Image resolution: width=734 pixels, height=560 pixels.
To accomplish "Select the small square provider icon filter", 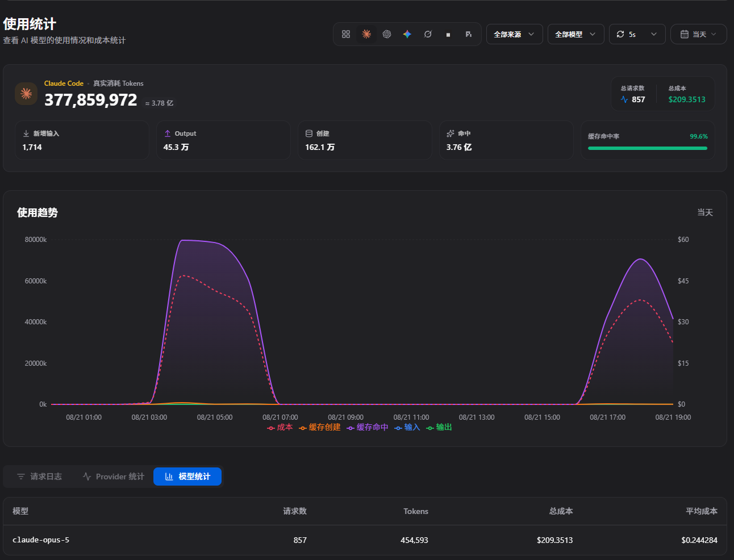I will click(448, 34).
